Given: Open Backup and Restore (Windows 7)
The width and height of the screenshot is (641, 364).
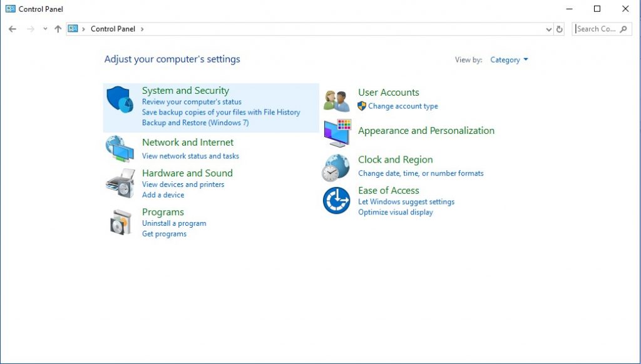Looking at the screenshot, I should click(195, 123).
